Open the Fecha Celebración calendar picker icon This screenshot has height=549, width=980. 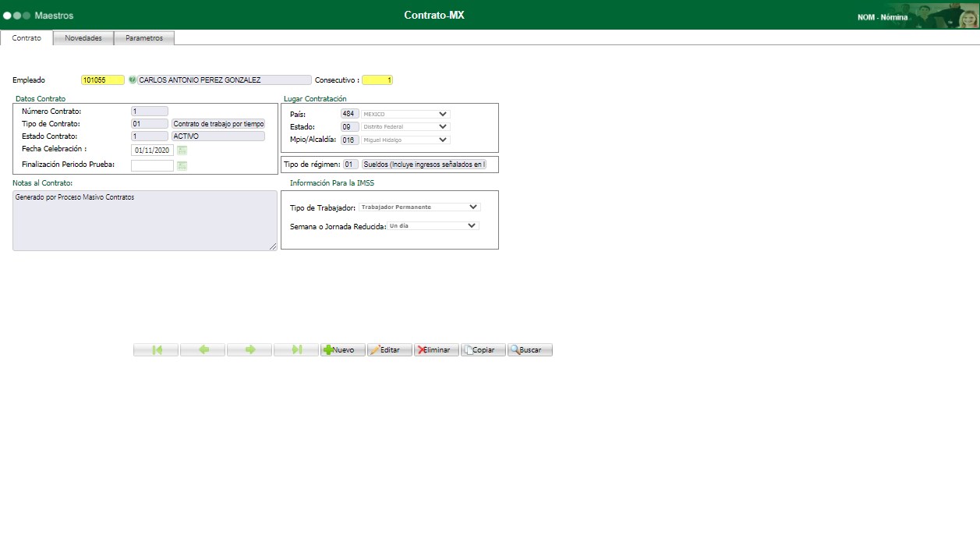(x=182, y=151)
